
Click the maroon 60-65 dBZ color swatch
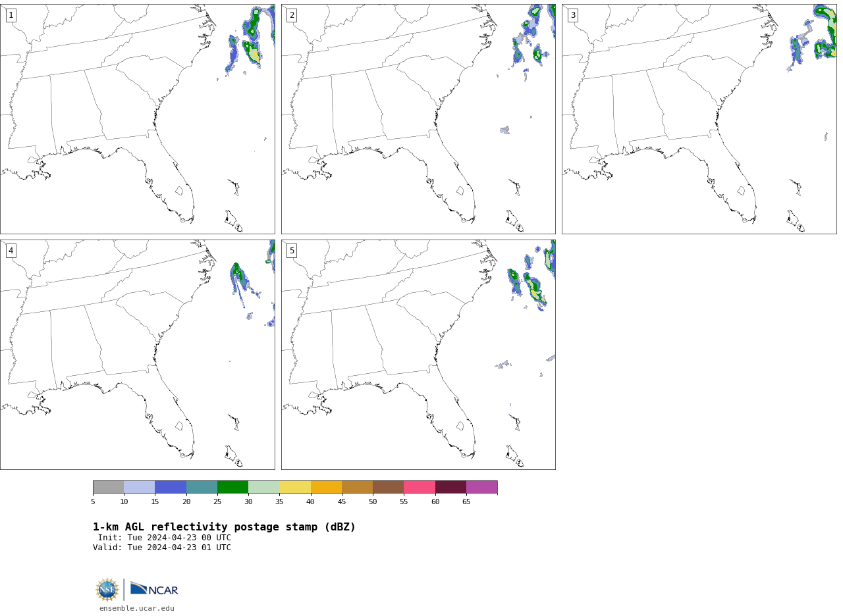click(x=450, y=487)
